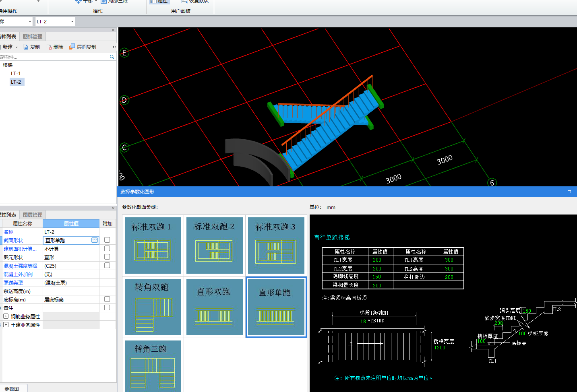Viewport: 577px width, 392px height.
Task: Edit TL1高度 value 300 in parameter table
Action: tap(449, 260)
